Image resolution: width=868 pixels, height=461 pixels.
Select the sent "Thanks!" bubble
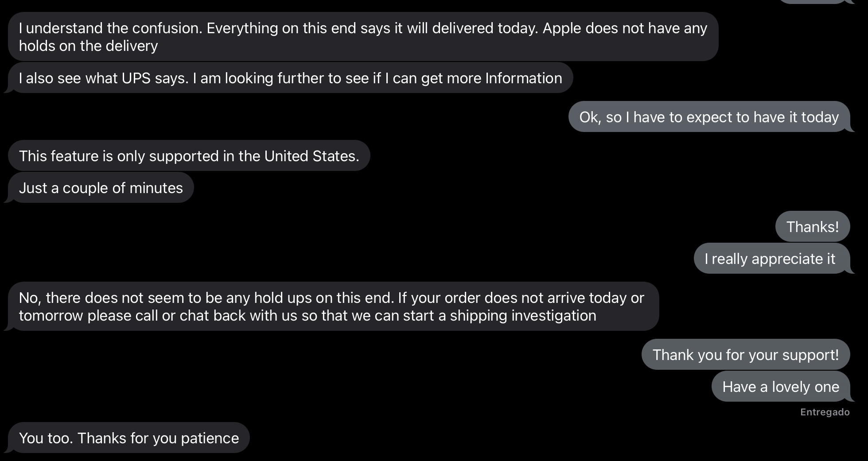(x=812, y=227)
